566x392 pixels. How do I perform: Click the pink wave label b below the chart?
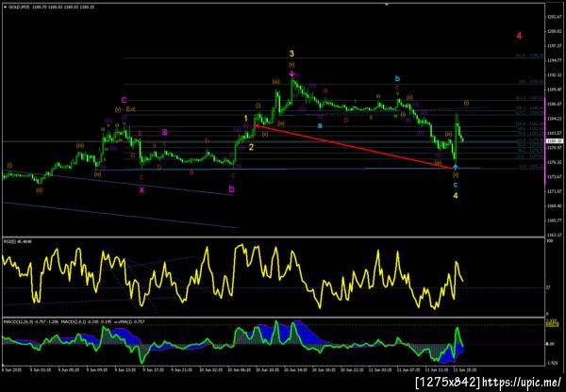point(232,188)
